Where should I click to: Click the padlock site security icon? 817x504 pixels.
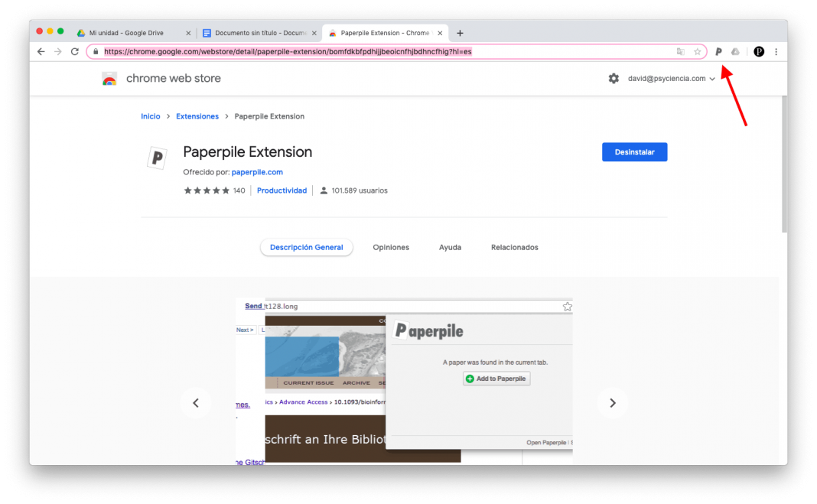pyautogui.click(x=96, y=51)
